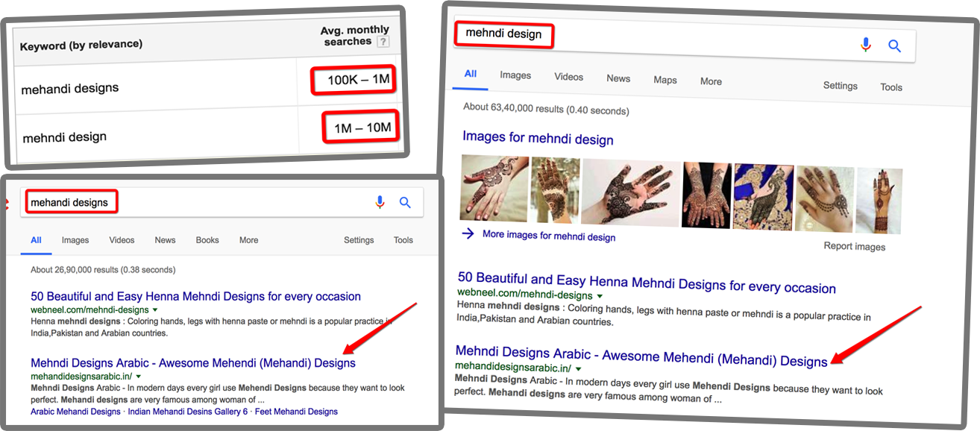The width and height of the screenshot is (980, 431).
Task: Open Tools in the mehndi design results
Action: tap(891, 87)
